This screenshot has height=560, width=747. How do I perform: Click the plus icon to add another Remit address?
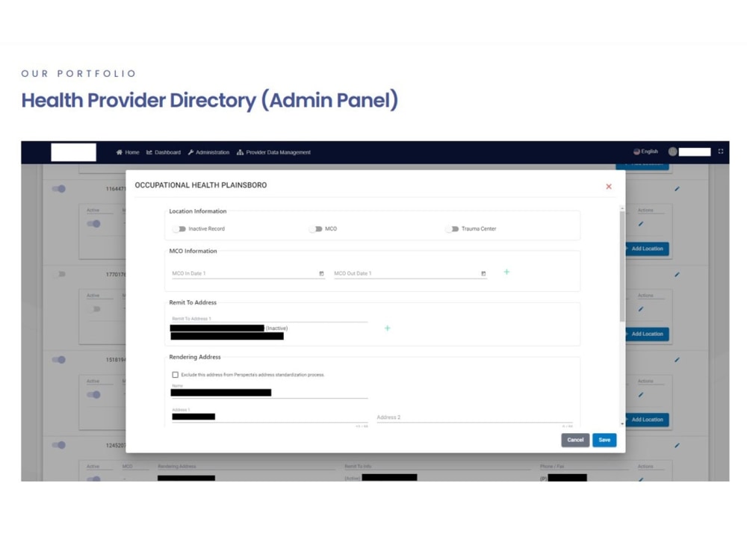(387, 328)
